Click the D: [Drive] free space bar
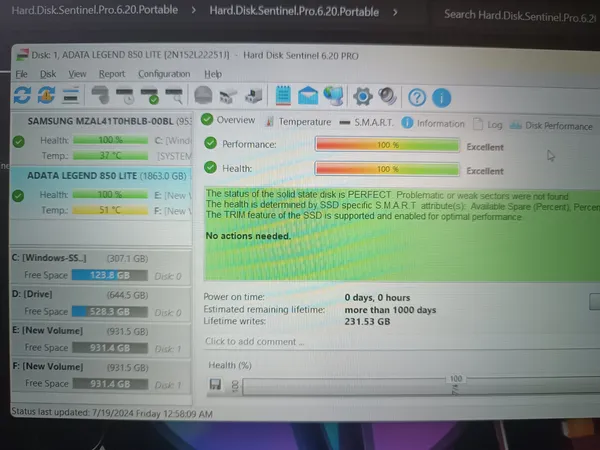The image size is (600, 450). 112,312
